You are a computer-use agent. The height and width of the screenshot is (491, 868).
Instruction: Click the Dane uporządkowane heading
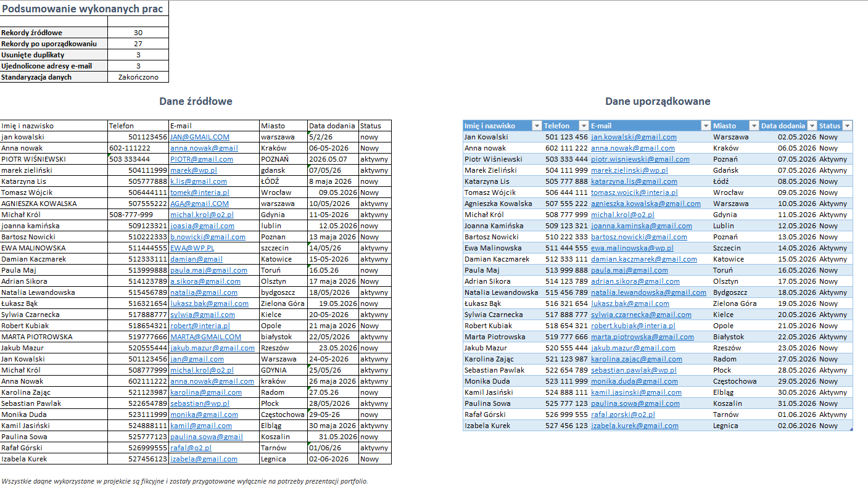658,101
